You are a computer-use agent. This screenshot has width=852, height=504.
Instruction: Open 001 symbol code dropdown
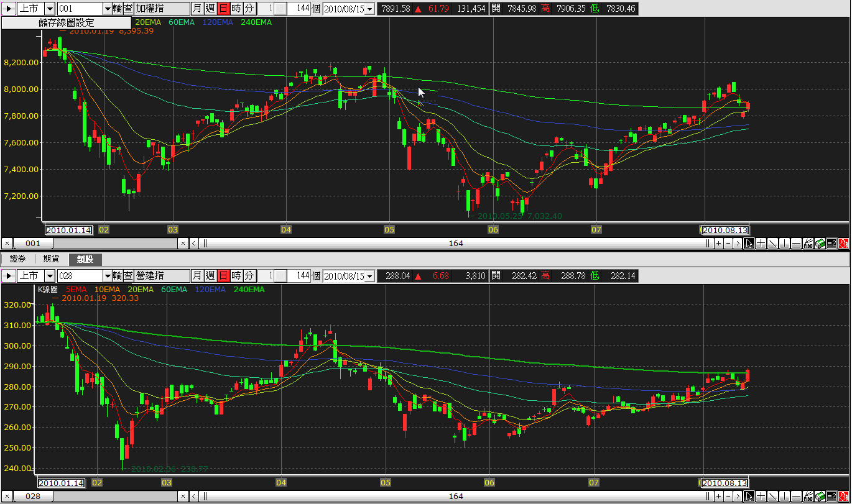click(x=108, y=9)
